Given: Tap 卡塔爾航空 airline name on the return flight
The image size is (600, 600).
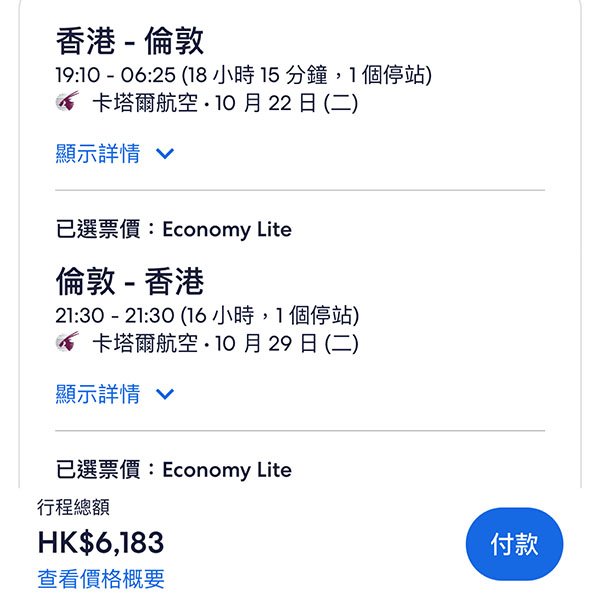Looking at the screenshot, I should point(145,344).
